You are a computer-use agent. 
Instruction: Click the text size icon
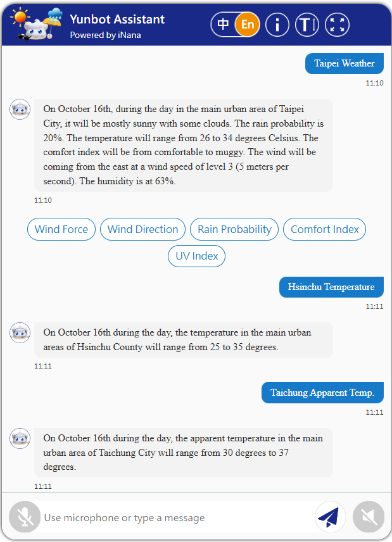pyautogui.click(x=307, y=25)
